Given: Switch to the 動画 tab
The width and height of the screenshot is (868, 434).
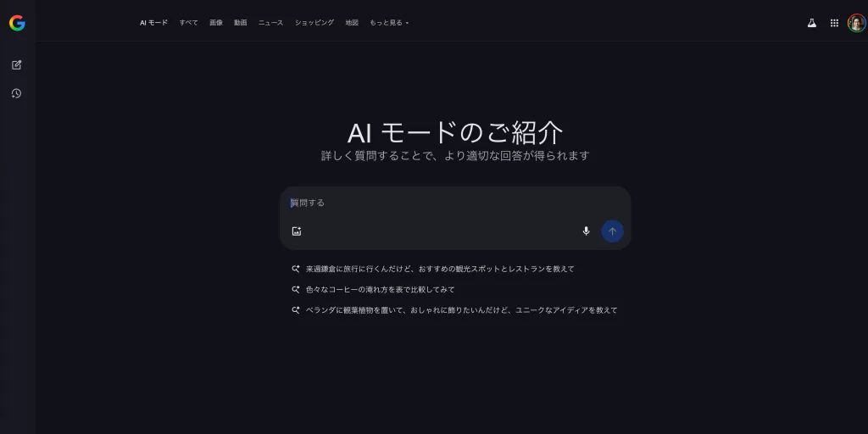Looking at the screenshot, I should tap(240, 23).
